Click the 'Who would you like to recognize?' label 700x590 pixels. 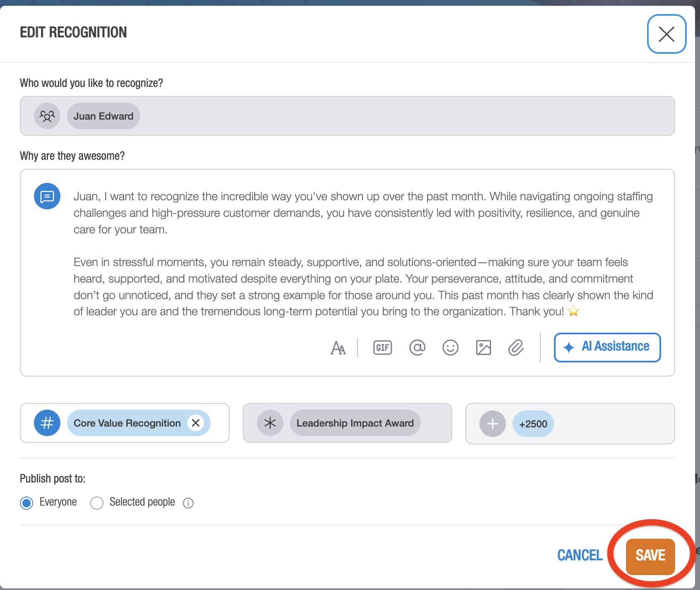click(91, 83)
